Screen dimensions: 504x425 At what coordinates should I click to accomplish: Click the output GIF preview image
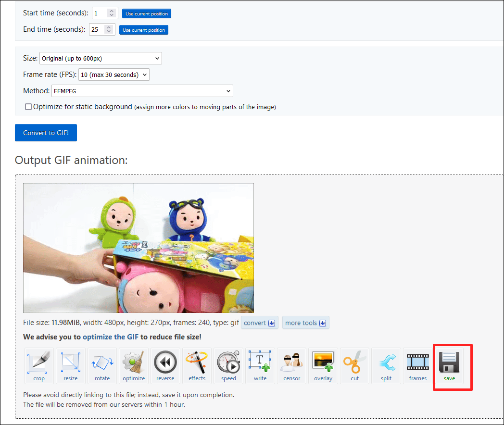point(139,248)
